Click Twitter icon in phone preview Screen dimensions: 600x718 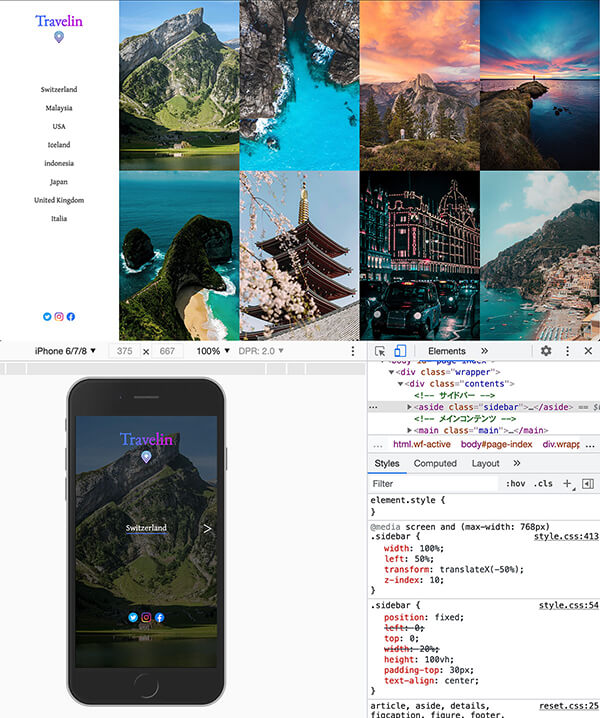[x=133, y=617]
